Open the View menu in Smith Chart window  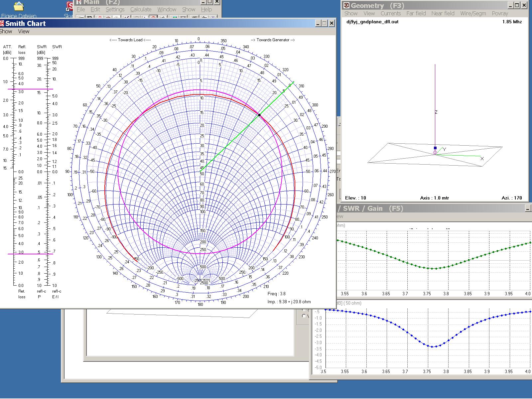pos(24,32)
